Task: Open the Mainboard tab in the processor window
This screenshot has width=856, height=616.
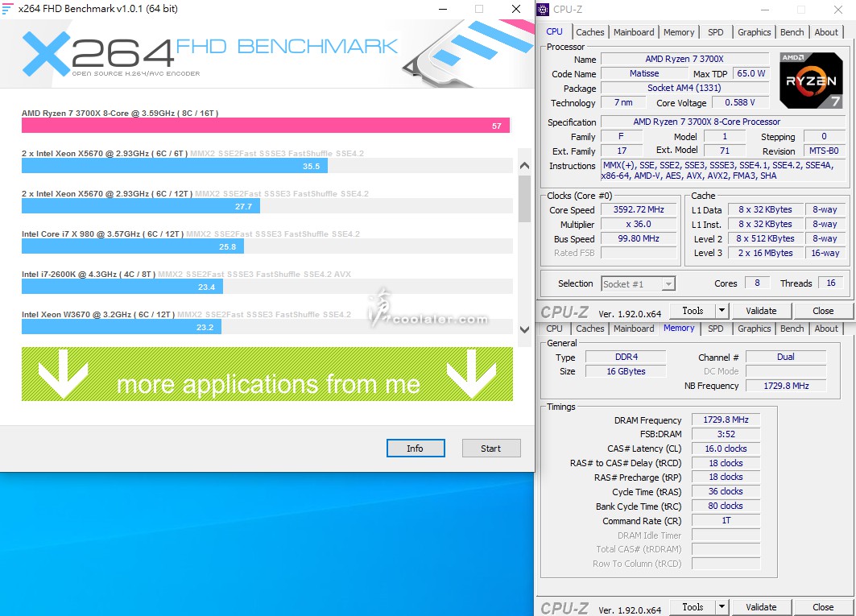Action: (633, 32)
